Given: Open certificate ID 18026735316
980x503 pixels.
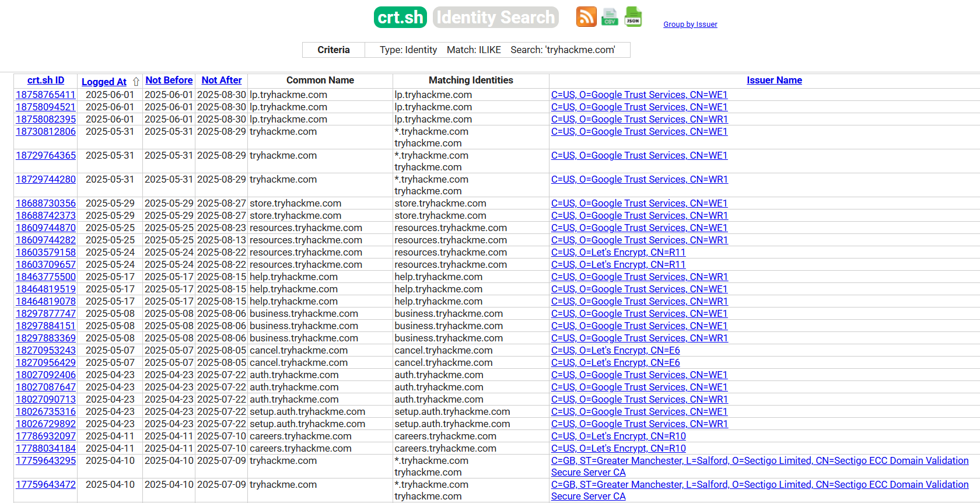Looking at the screenshot, I should 45,411.
